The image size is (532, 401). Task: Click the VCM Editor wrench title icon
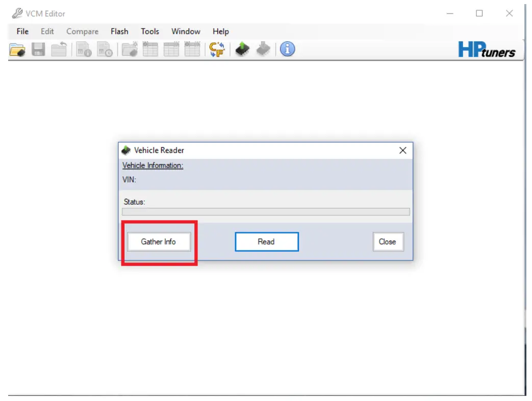tap(17, 14)
